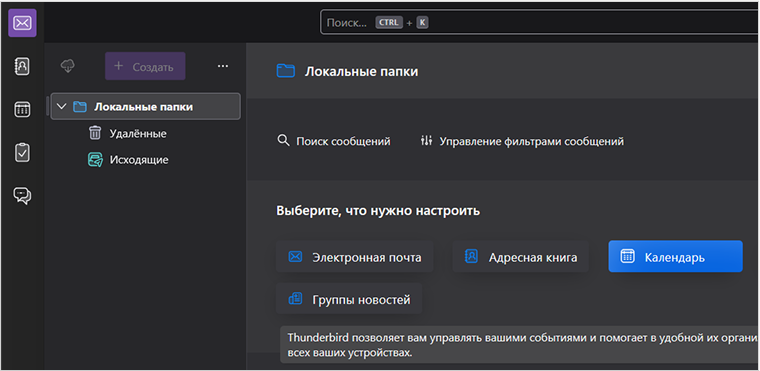Collapse the Локальные папки chevron
Screen dimensions: 760x371
pos(61,107)
